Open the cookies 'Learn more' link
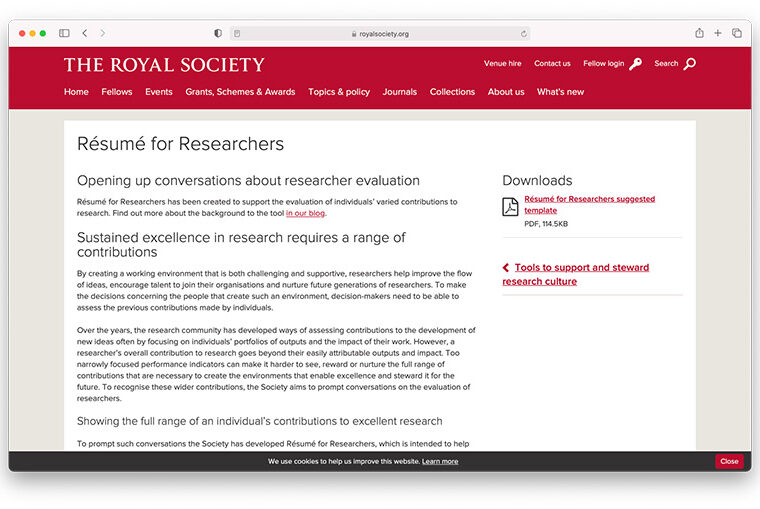The image size is (760, 509). tap(440, 461)
